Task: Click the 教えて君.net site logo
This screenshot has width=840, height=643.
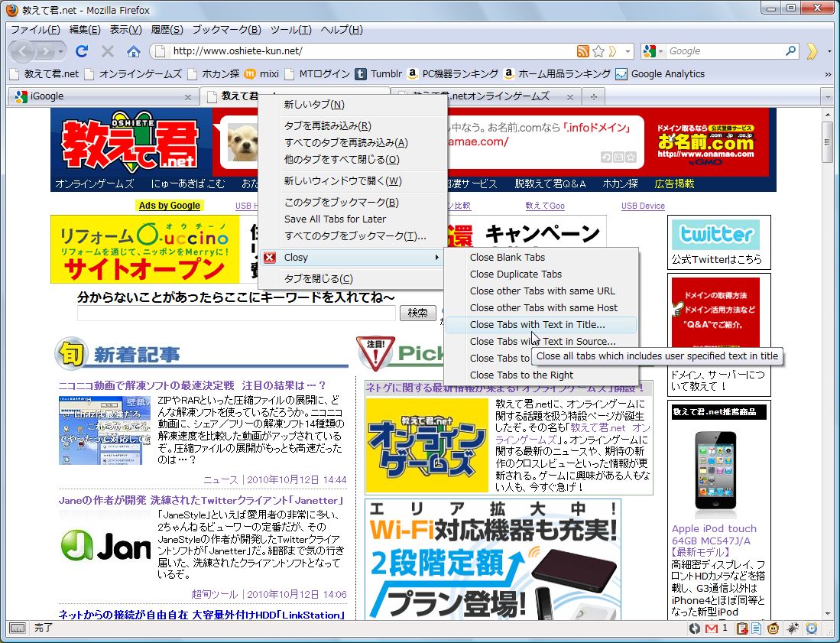Action: [130, 141]
